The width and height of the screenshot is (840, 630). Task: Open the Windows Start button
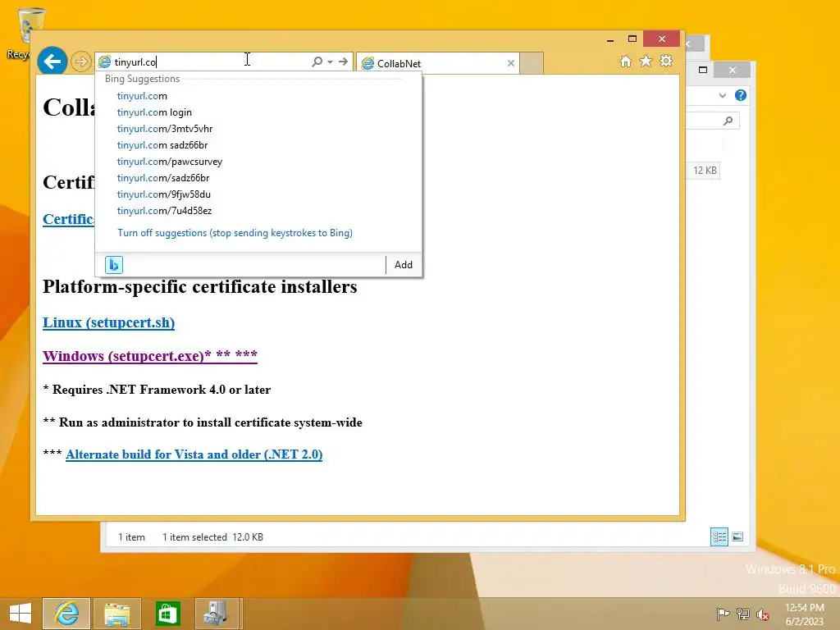[x=21, y=614]
